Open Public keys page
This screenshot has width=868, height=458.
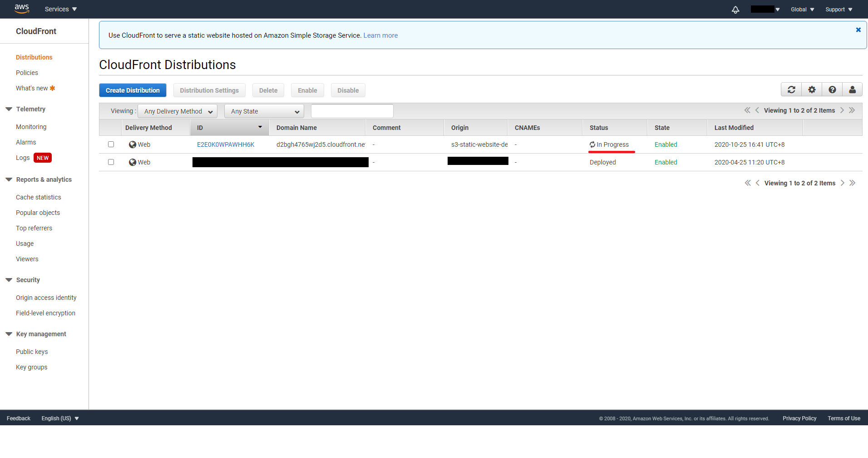click(32, 352)
